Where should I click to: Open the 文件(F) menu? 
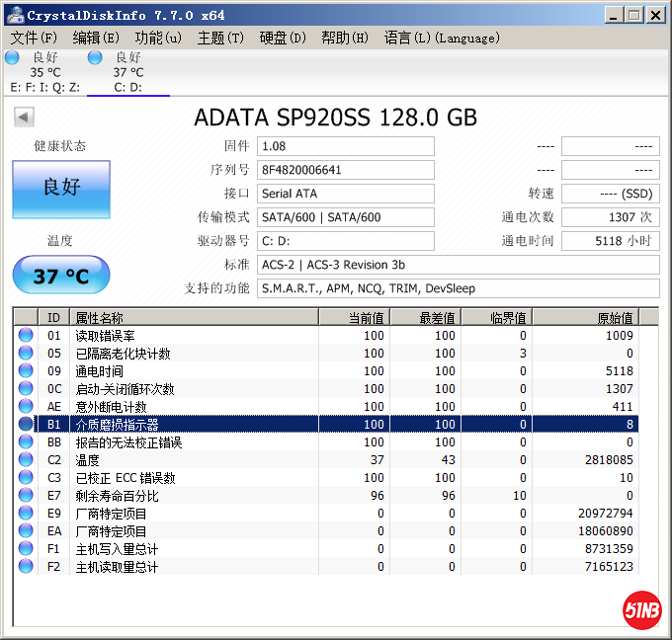[x=34, y=38]
